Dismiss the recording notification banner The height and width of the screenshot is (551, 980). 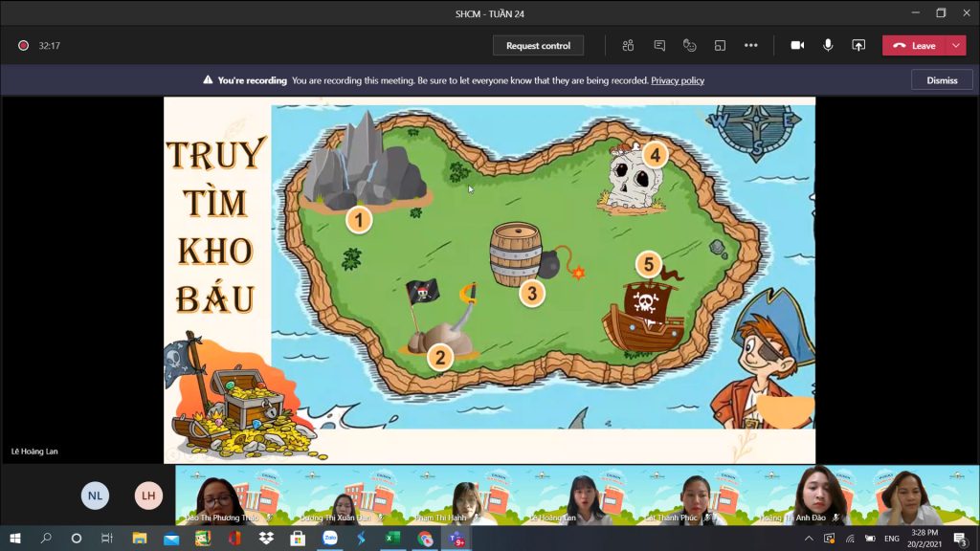942,80
